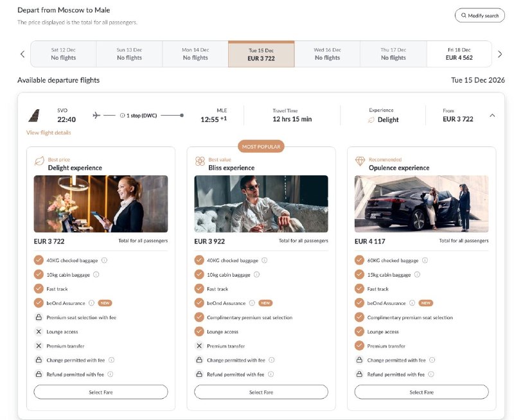Click info icon beside Bliss beOnd Assurance

click(x=251, y=303)
